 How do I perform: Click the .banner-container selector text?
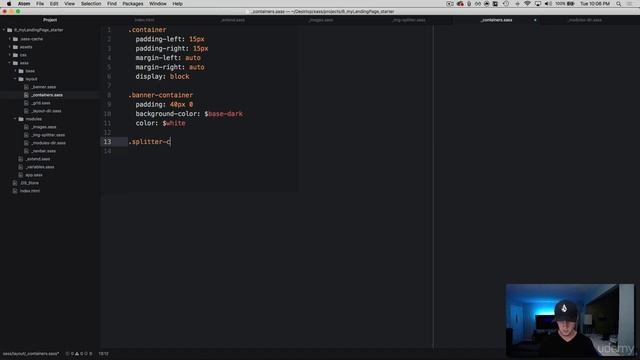pyautogui.click(x=160, y=95)
